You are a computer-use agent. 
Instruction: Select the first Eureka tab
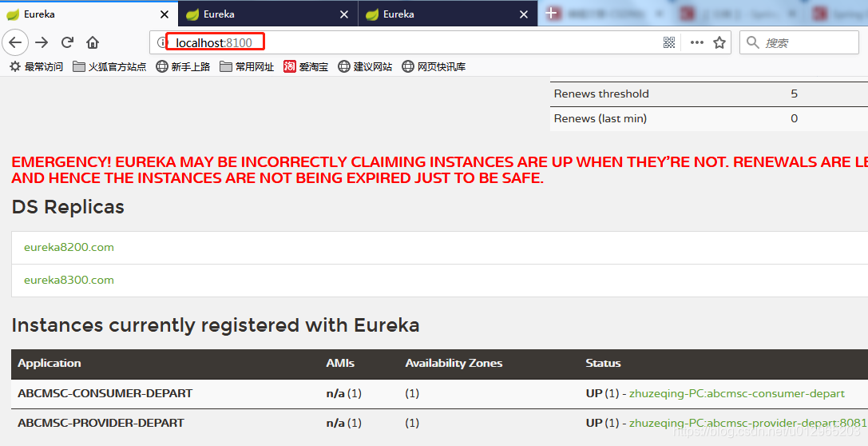(89, 14)
